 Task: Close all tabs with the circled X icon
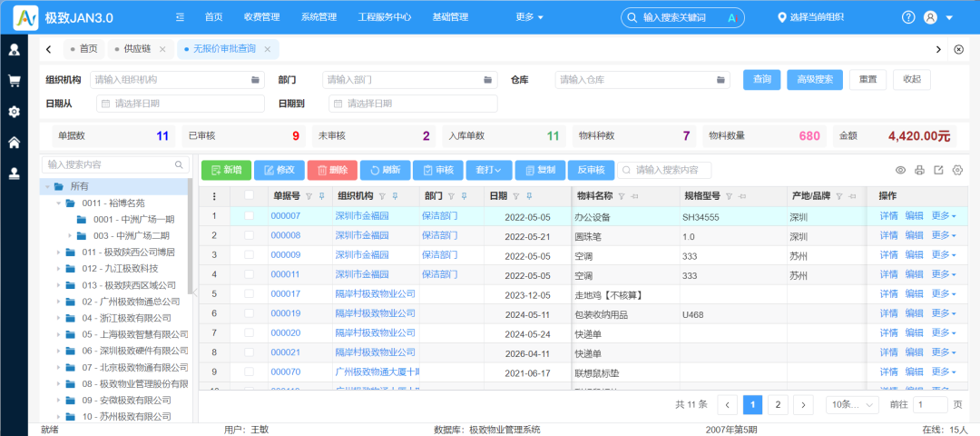[x=959, y=49]
